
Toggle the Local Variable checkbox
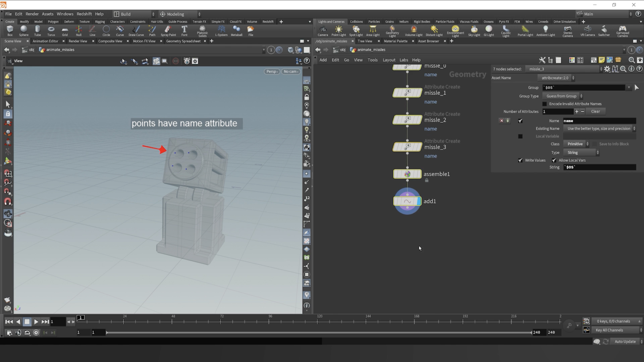pos(520,136)
